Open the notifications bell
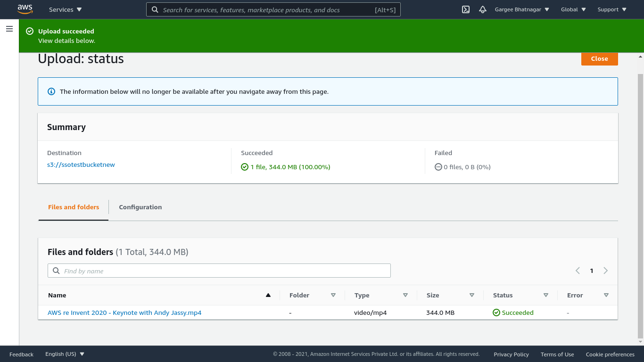This screenshot has width=644, height=362. pos(483,9)
